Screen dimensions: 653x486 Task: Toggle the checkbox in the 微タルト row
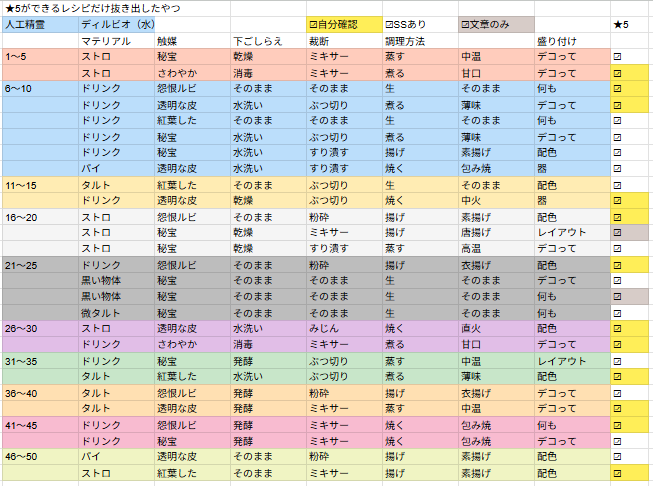point(617,312)
